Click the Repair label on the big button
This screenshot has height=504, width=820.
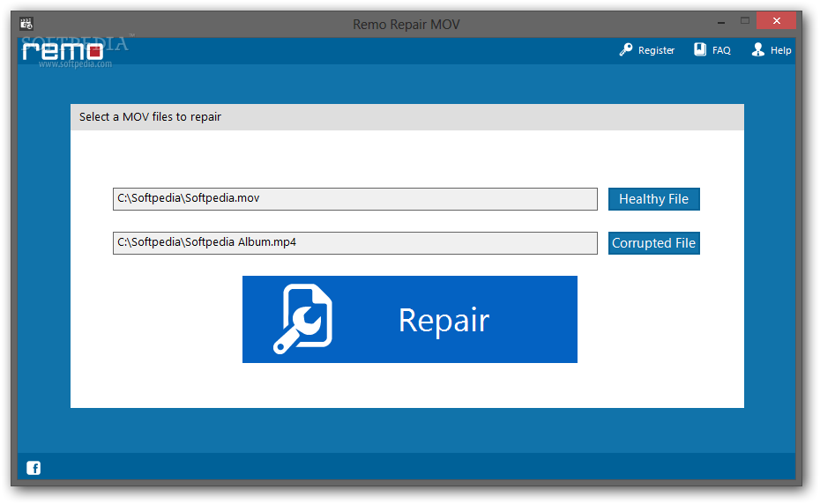(444, 321)
